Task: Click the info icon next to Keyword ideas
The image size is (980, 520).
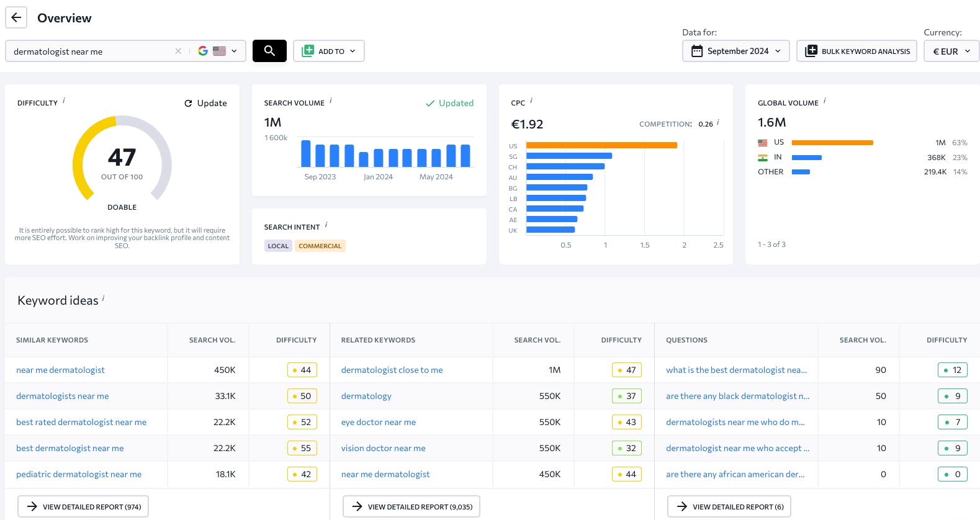Action: click(x=103, y=298)
